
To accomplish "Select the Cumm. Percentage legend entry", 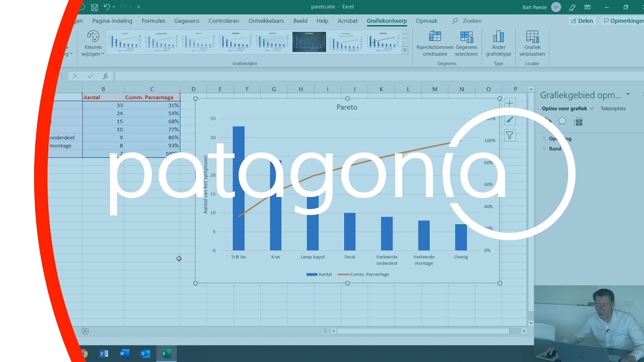I will click(363, 275).
